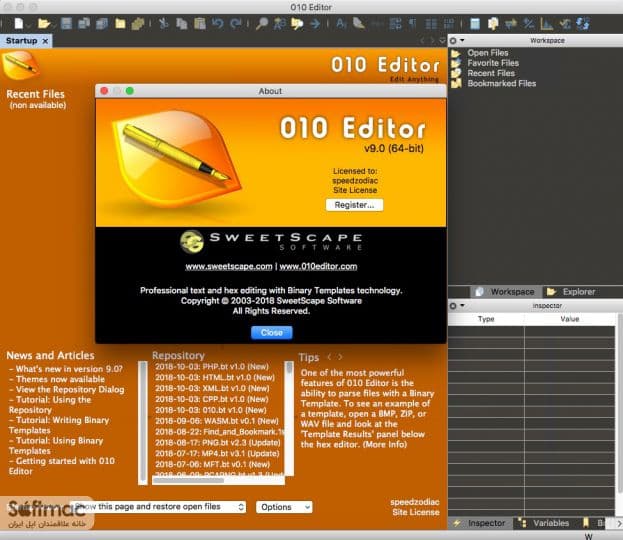This screenshot has width=623, height=540.
Task: Select Open Files in Workspace tree
Action: (x=488, y=52)
